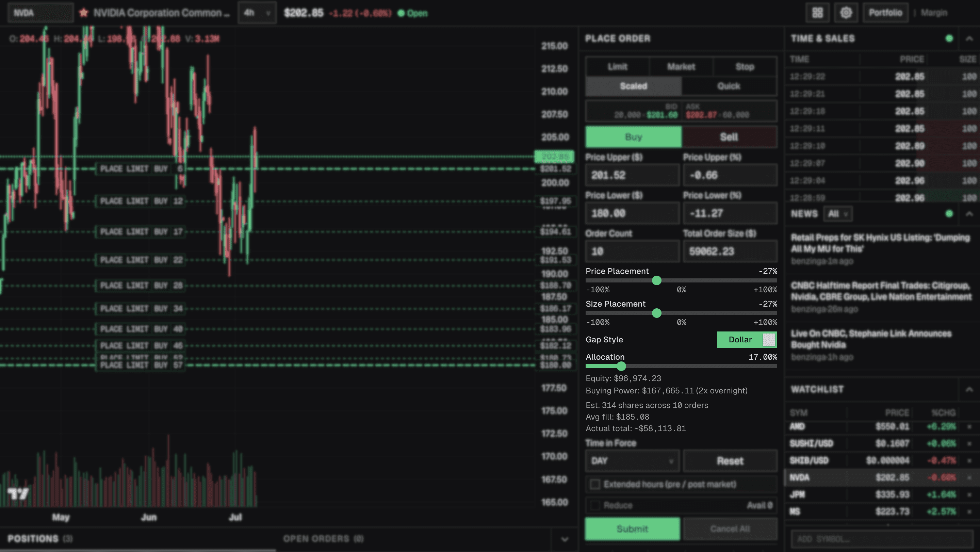Choose the Buy side button
The width and height of the screenshot is (980, 552).
pyautogui.click(x=633, y=137)
